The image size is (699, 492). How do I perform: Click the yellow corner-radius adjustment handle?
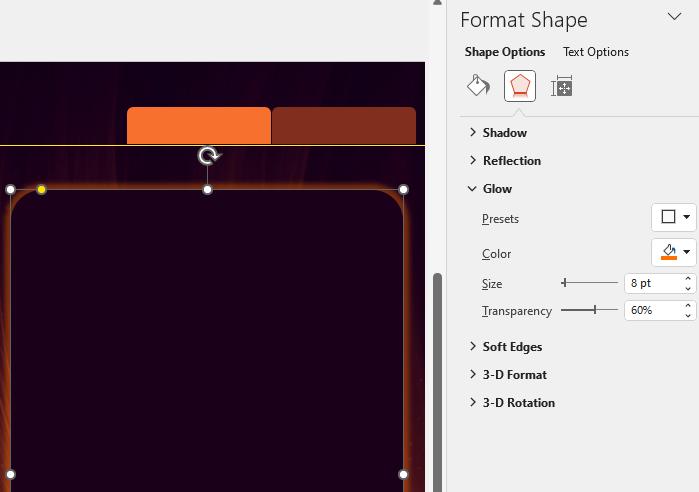click(x=41, y=189)
